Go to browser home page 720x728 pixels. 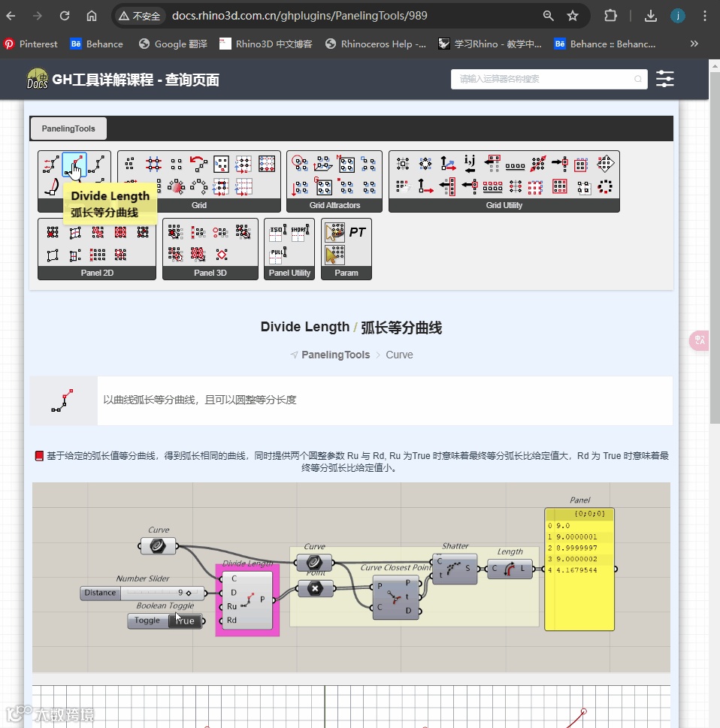(92, 16)
